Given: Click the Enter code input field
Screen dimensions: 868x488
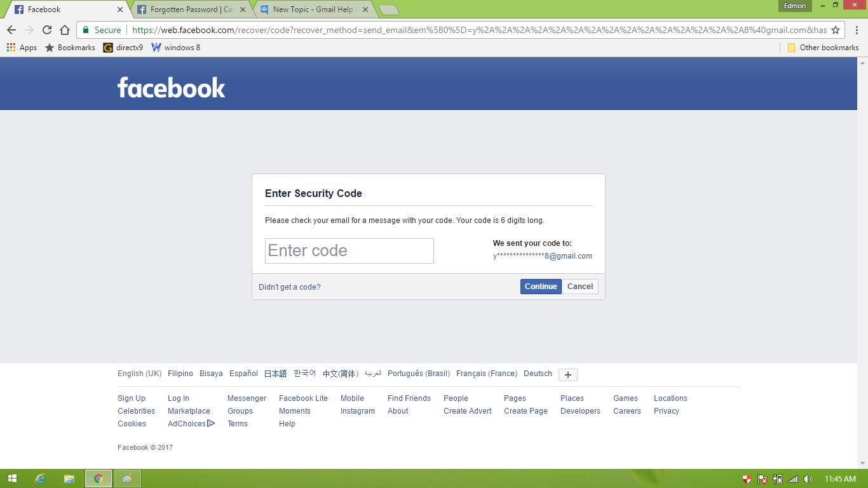Looking at the screenshot, I should pyautogui.click(x=349, y=251).
